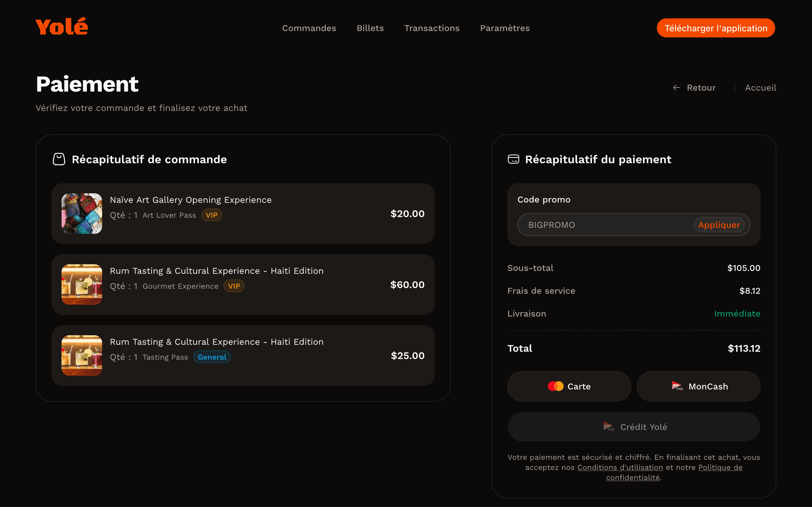Open the Conditions d'utilisation link
The width and height of the screenshot is (812, 507).
[620, 467]
